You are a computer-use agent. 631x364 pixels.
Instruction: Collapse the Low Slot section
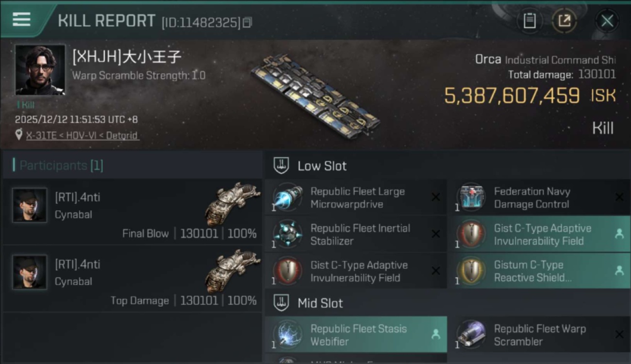[282, 166]
